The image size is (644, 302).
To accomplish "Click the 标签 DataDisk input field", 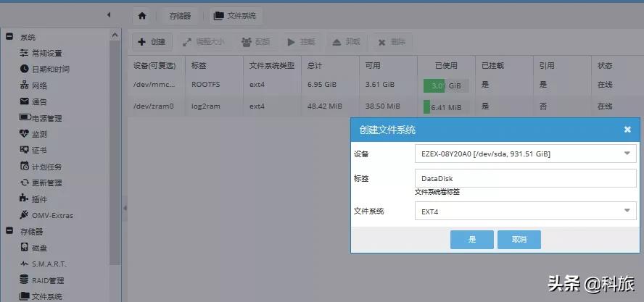I will coord(526,178).
